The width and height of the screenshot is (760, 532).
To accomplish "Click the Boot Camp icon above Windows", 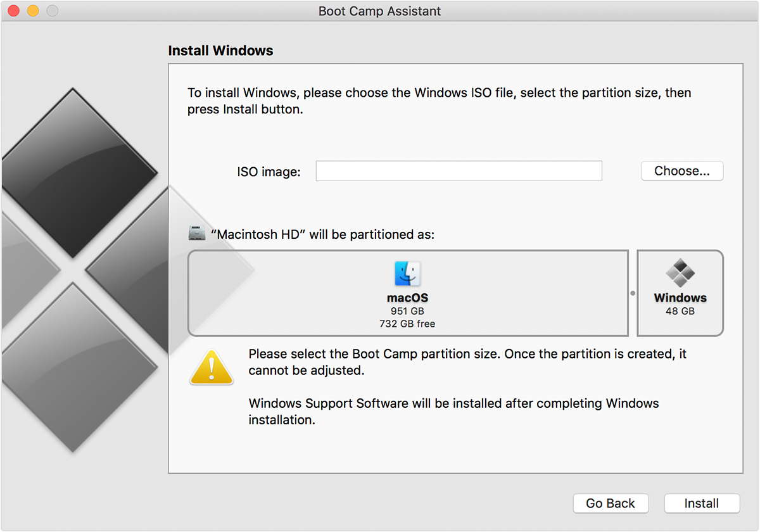I will click(680, 273).
